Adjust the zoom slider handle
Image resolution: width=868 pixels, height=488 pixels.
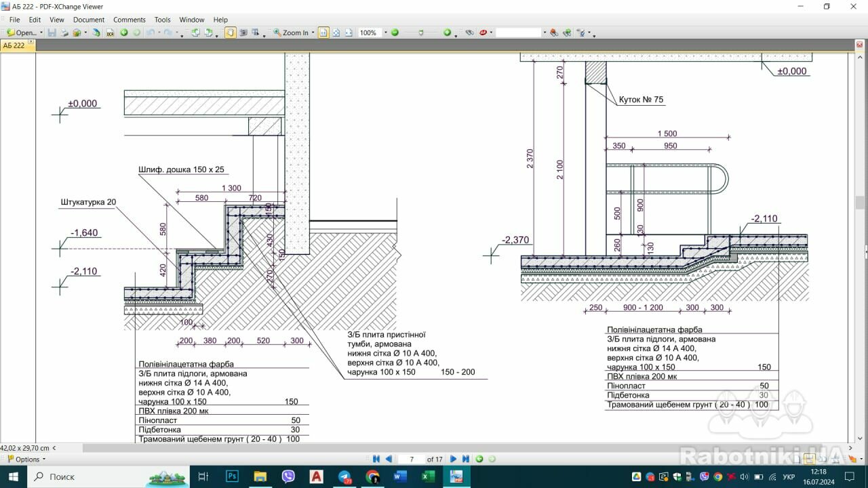coord(421,33)
